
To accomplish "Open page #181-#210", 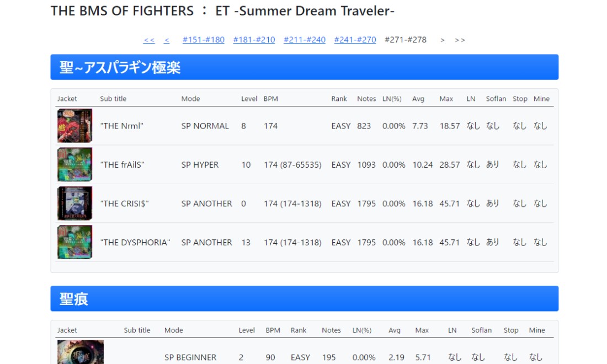I will tap(254, 40).
